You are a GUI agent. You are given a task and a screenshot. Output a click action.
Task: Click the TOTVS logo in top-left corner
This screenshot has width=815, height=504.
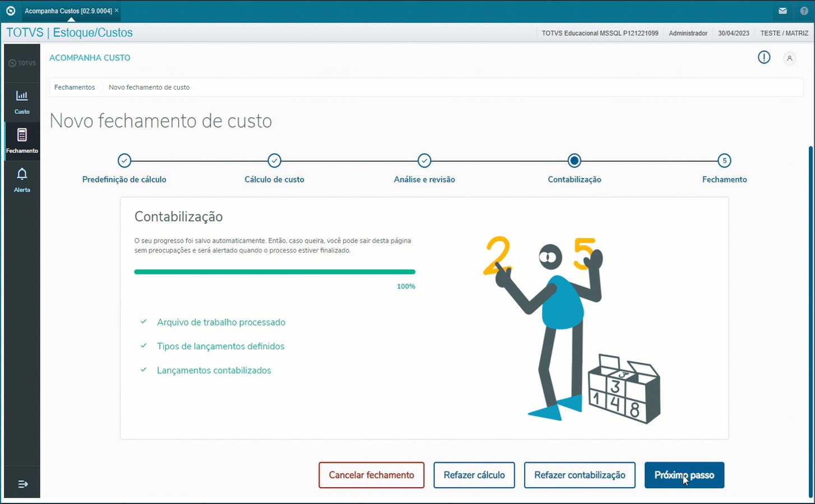11,11
